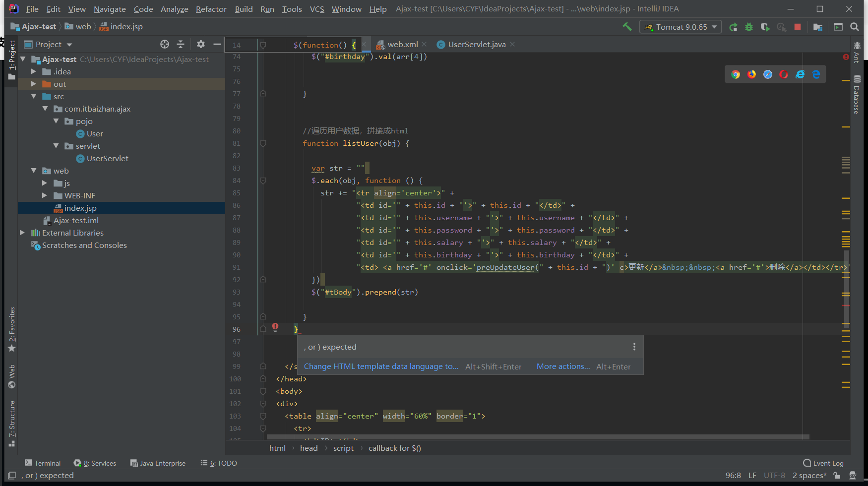Open Tomcat 9.0.65 run configuration dropdown
This screenshot has width=868, height=486.
[681, 27]
